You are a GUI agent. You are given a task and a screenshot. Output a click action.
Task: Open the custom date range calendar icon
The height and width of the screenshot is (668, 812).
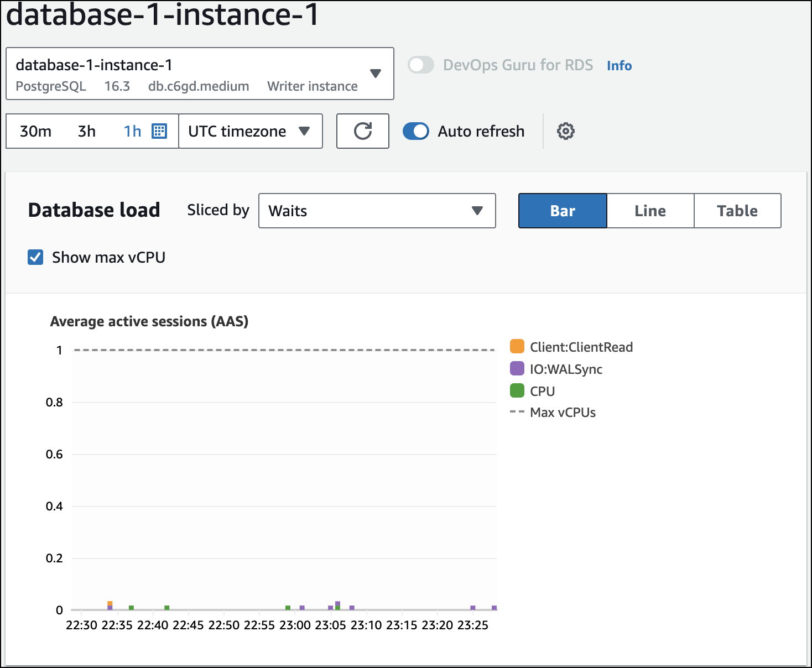point(160,131)
